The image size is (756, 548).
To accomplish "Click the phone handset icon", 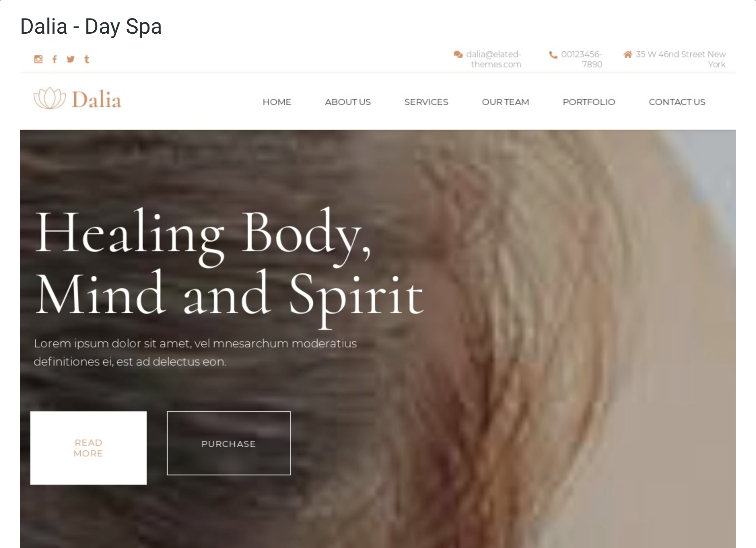I will coord(553,55).
